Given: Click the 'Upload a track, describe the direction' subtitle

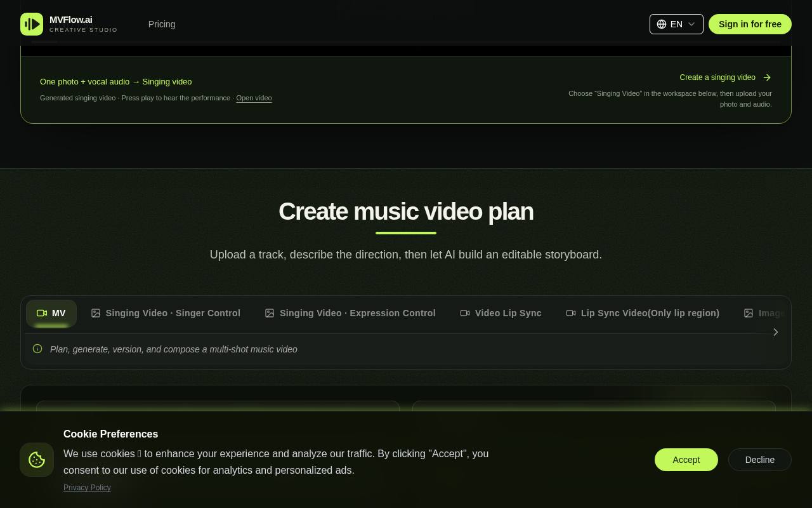Looking at the screenshot, I should (x=406, y=255).
